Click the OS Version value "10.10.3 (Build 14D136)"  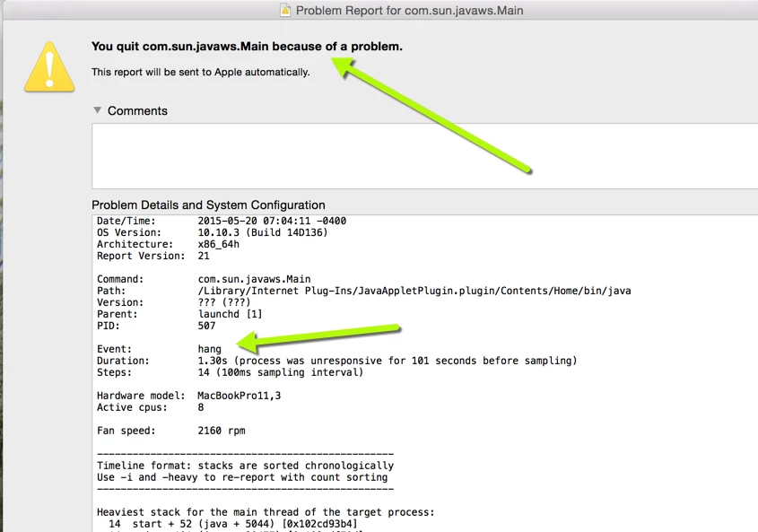(263, 232)
